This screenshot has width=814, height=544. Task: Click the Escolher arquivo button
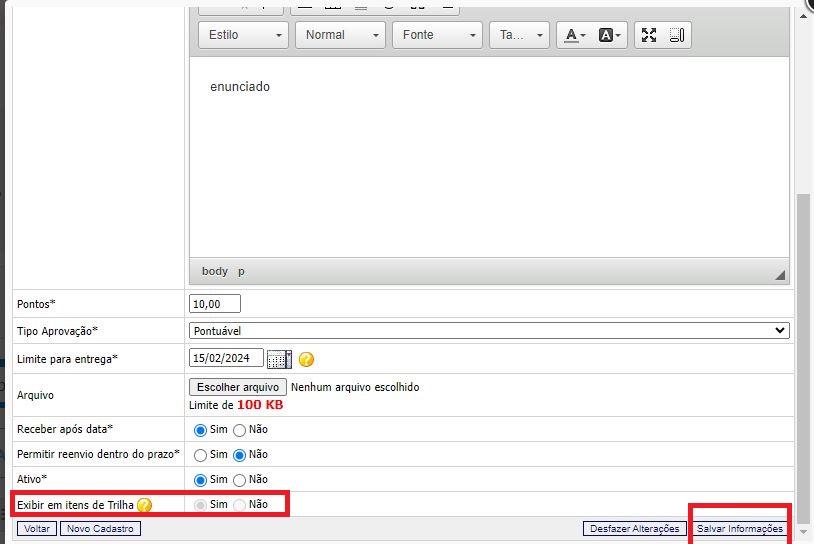click(238, 387)
